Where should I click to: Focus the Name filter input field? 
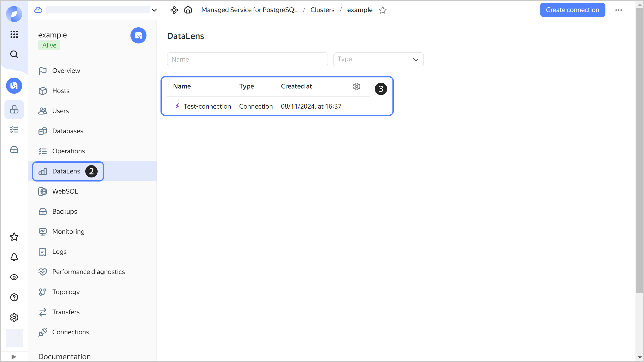(247, 59)
